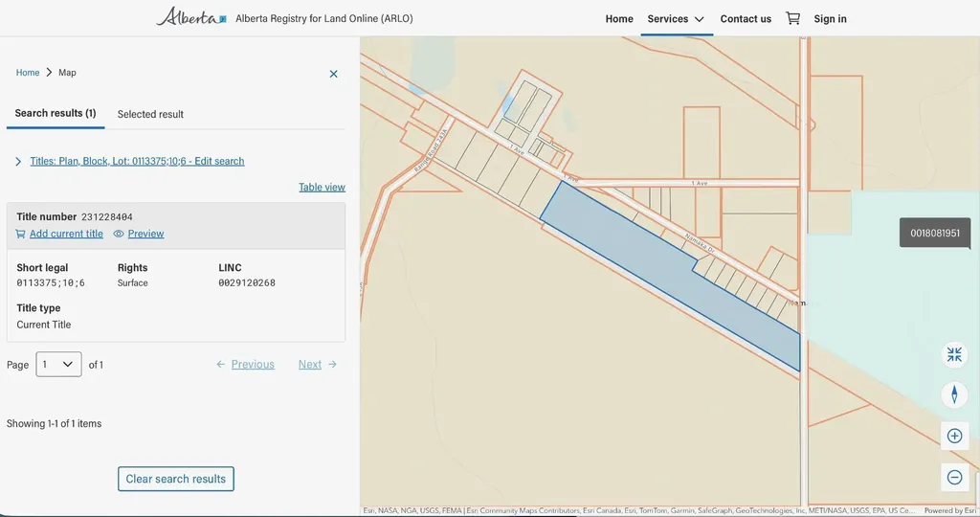Viewport: 980px width, 517px height.
Task: Click the collapse extent arrows icon
Action: point(954,354)
